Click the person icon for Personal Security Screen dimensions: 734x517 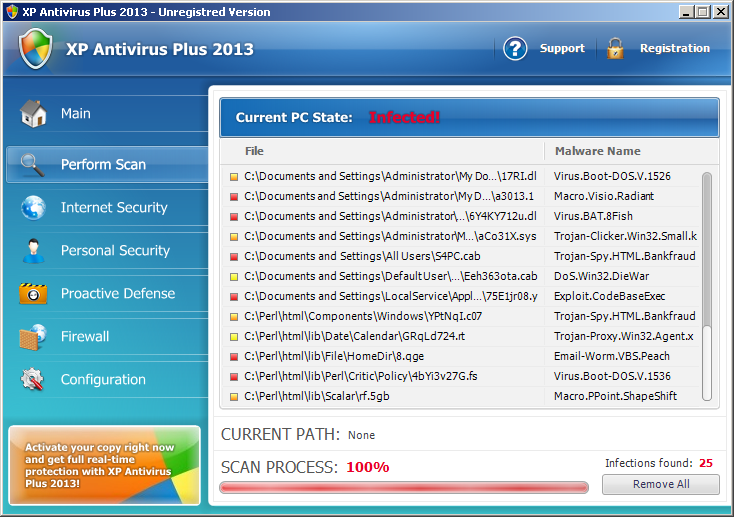point(33,250)
